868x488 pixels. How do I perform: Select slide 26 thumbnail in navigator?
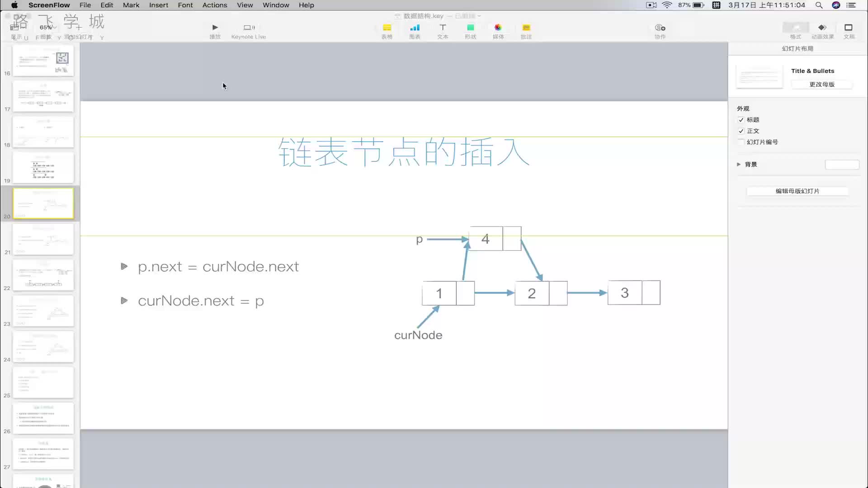43,418
